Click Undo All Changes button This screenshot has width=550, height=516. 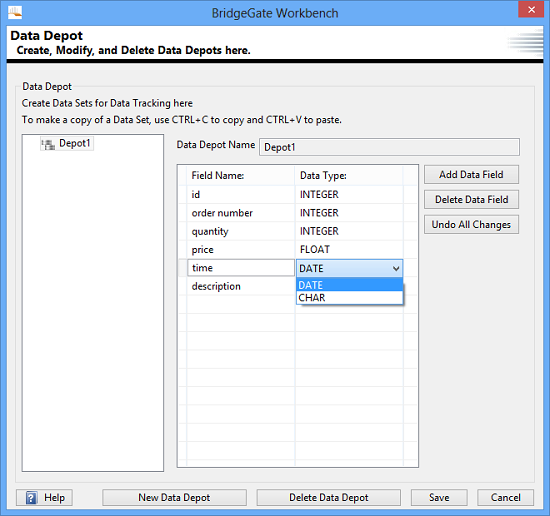(x=471, y=224)
